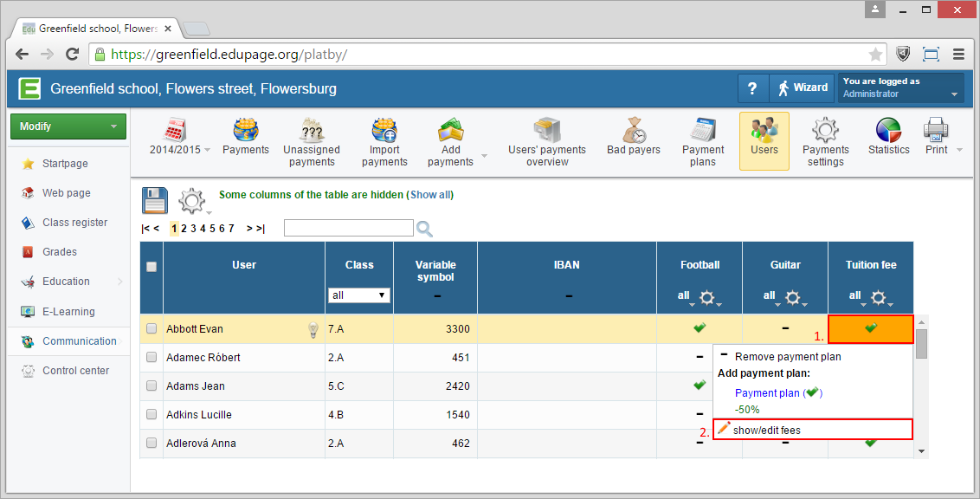980x499 pixels.
Task: Open Guitar 'all' filter dropdown
Action: pos(771,296)
